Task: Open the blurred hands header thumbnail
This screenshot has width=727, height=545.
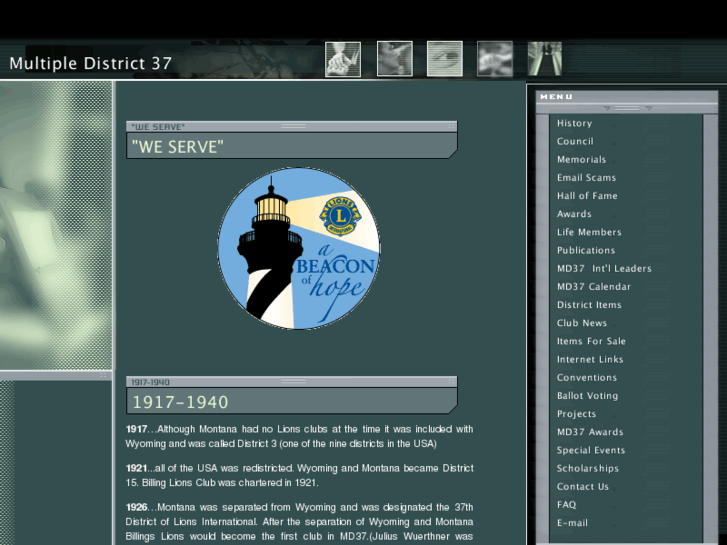Action: (x=495, y=59)
